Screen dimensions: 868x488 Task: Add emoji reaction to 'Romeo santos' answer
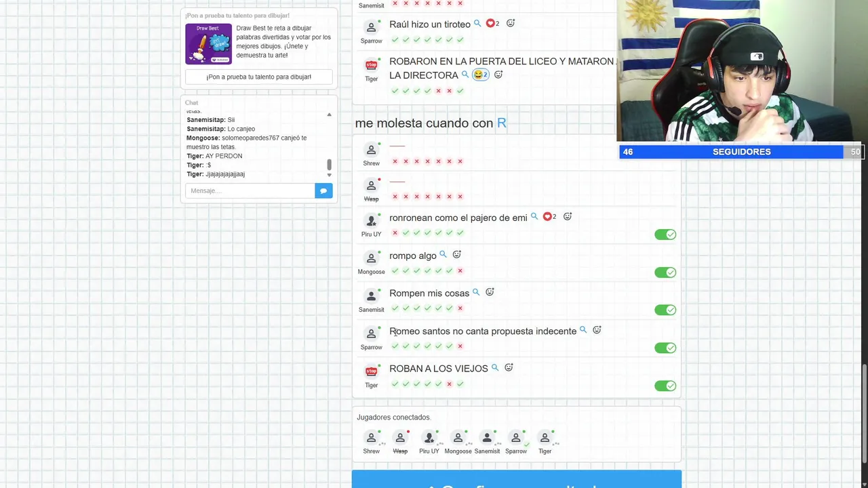pyautogui.click(x=597, y=330)
